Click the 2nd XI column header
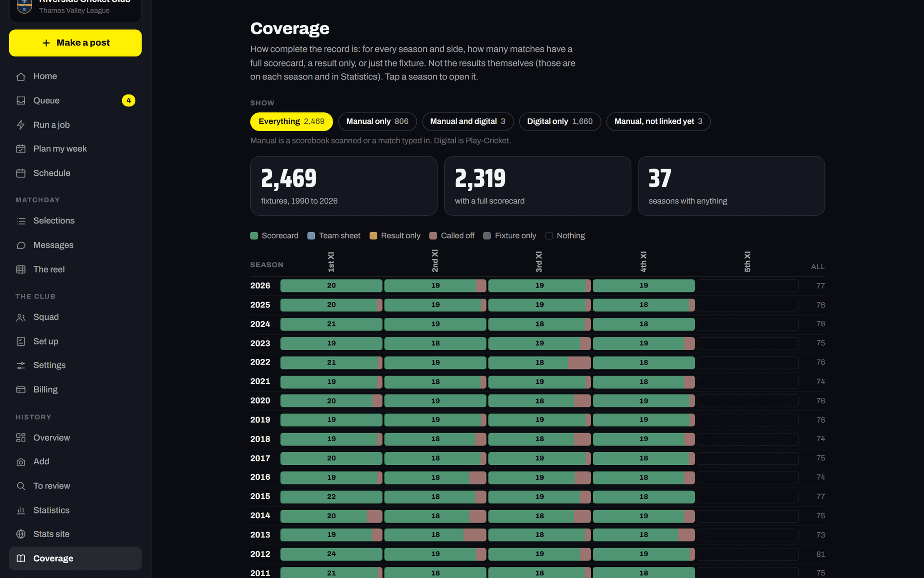The width and height of the screenshot is (924, 578). point(435,261)
